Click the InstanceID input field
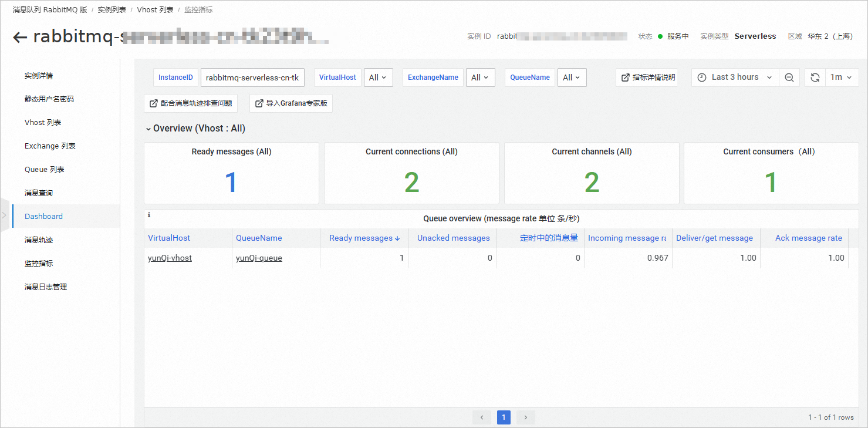The width and height of the screenshot is (868, 428). pyautogui.click(x=253, y=77)
